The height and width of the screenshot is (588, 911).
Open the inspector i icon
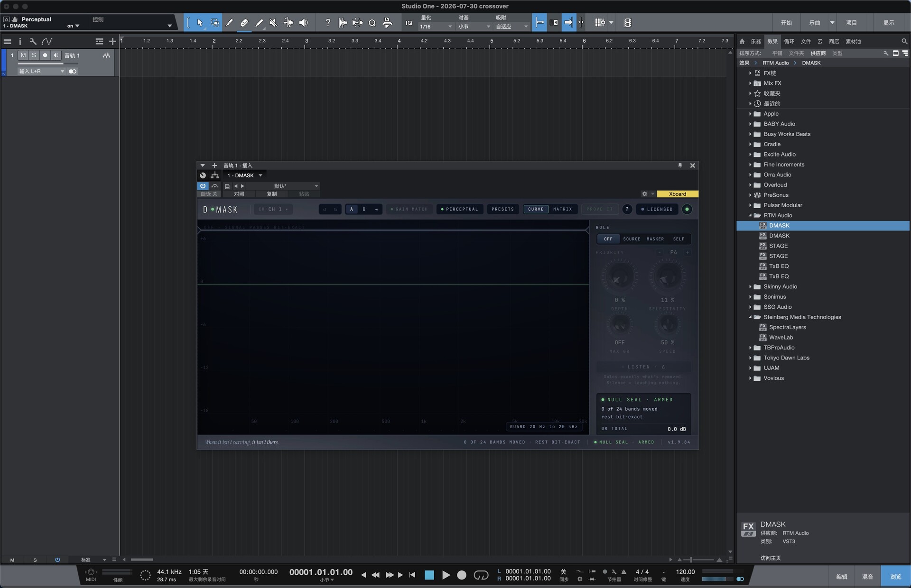pyautogui.click(x=20, y=41)
